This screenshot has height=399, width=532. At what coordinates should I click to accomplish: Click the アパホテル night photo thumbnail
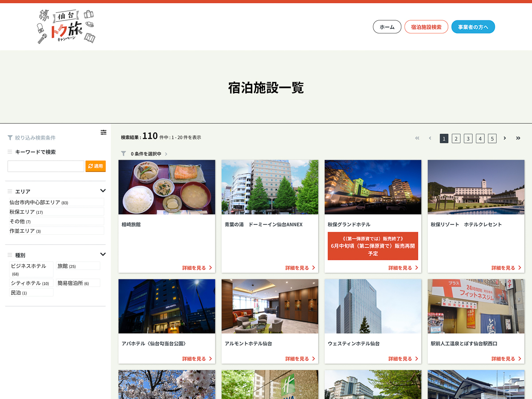[x=167, y=306]
